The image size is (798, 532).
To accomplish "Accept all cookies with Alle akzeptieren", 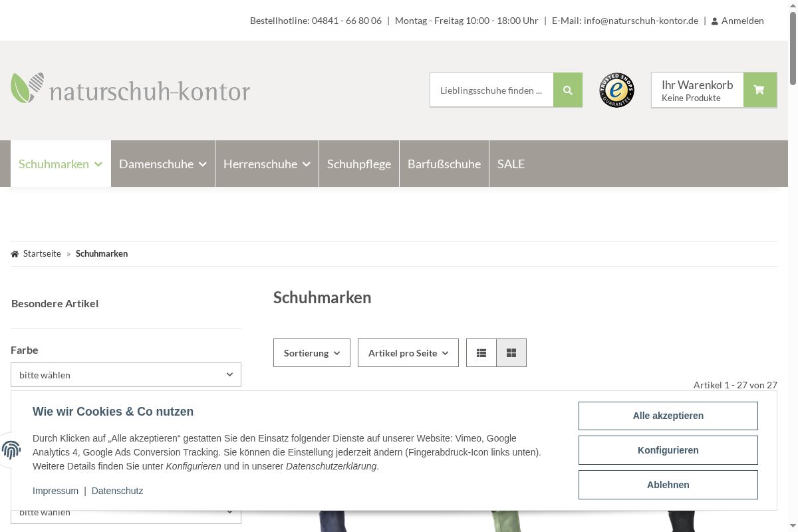I will 668,416.
